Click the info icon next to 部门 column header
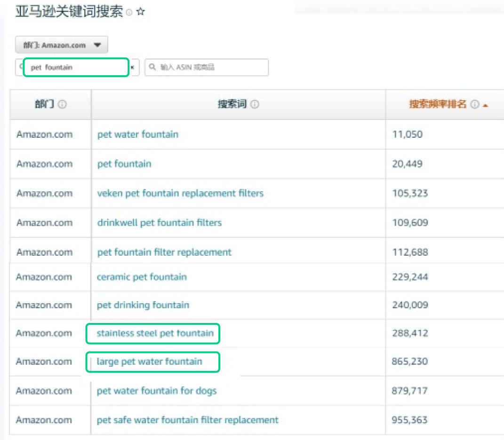The width and height of the screenshot is (504, 440). click(62, 104)
